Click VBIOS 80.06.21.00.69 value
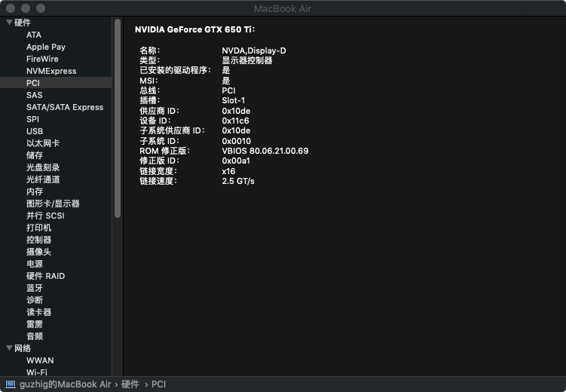This screenshot has height=392, width=566. click(265, 151)
